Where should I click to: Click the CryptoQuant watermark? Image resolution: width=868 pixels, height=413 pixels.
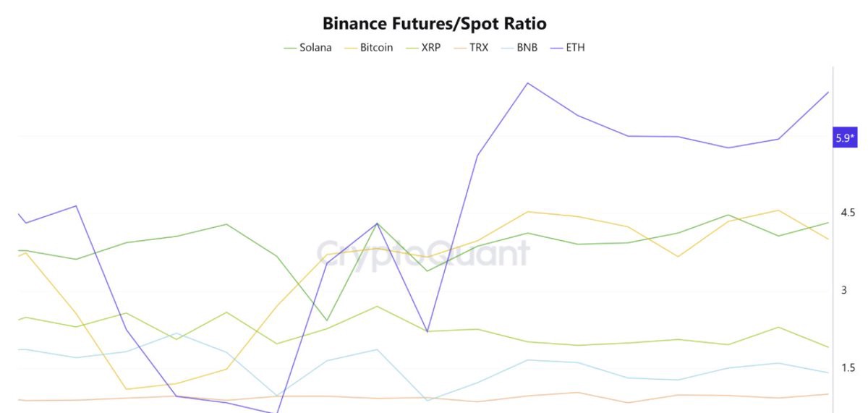pyautogui.click(x=423, y=253)
